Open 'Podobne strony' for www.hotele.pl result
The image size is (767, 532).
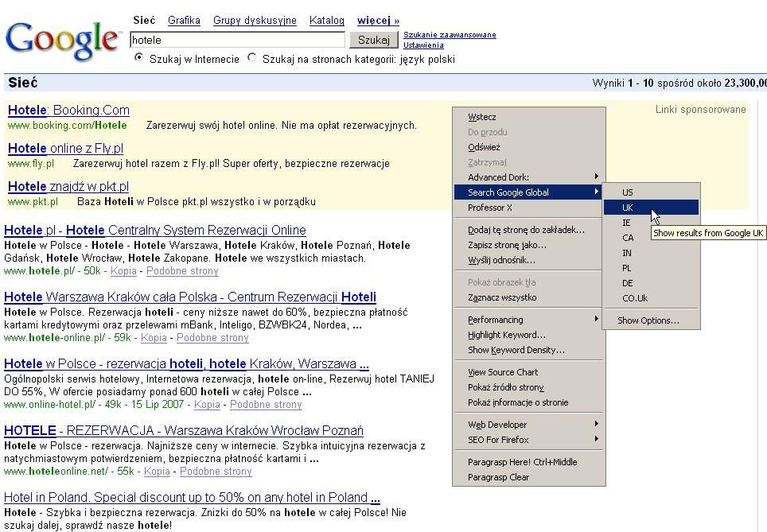(182, 271)
